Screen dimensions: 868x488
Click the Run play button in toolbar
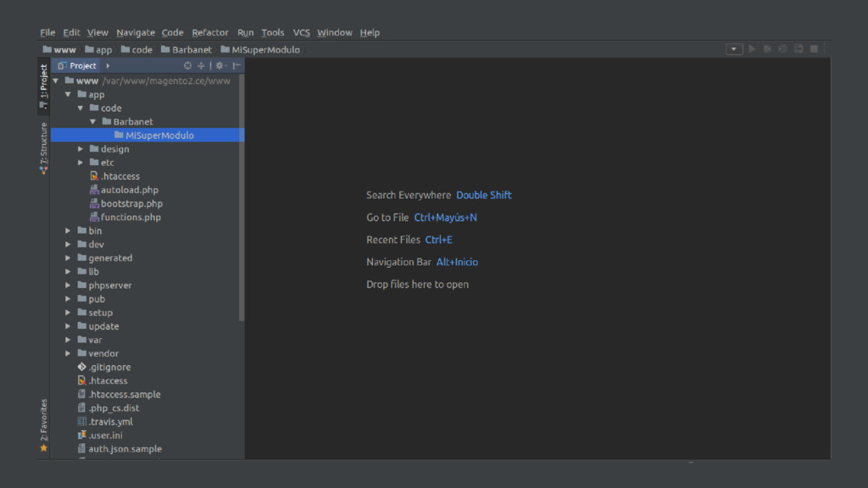click(x=752, y=48)
